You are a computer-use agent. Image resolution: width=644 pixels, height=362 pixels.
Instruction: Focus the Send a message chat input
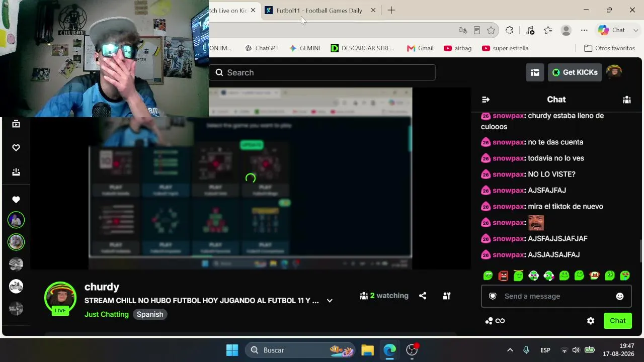tap(556, 296)
